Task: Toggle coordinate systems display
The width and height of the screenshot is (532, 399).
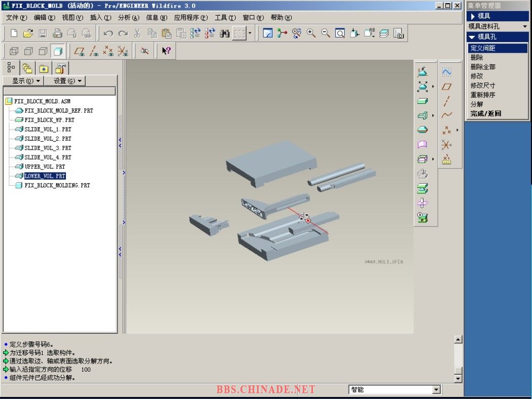Action: [123, 51]
